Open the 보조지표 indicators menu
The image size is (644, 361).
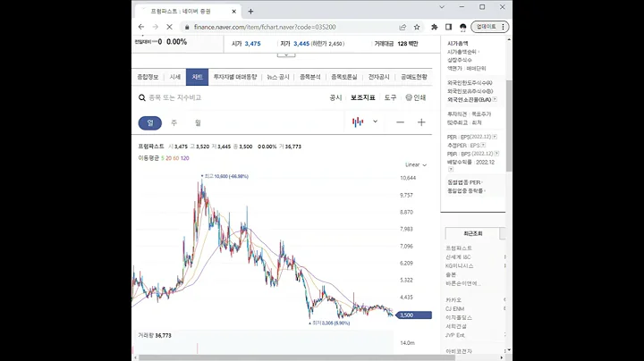click(362, 97)
